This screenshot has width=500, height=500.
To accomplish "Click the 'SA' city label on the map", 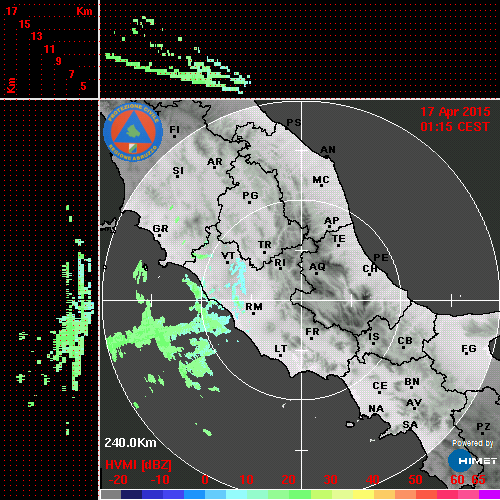I will (x=410, y=425).
